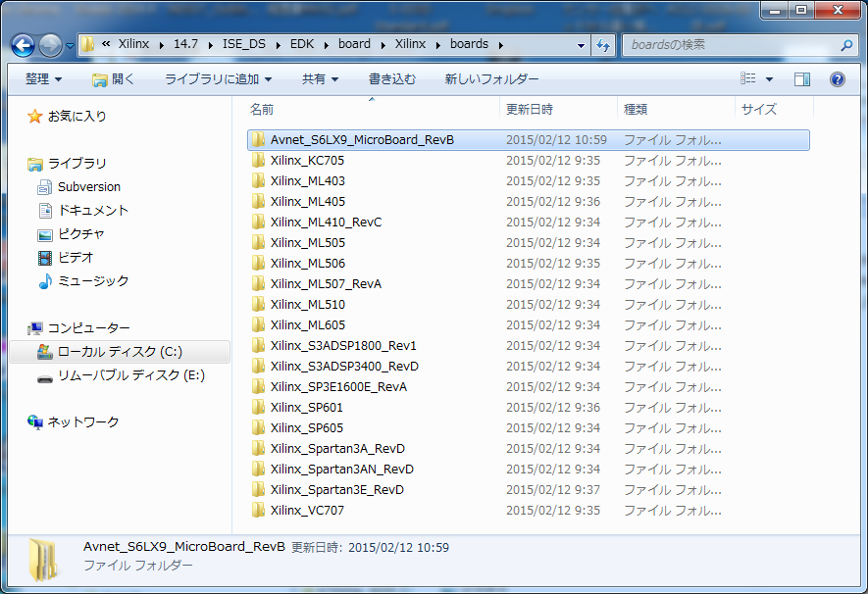Open the ピクチャ library
Image resolution: width=868 pixels, height=594 pixels.
80,234
